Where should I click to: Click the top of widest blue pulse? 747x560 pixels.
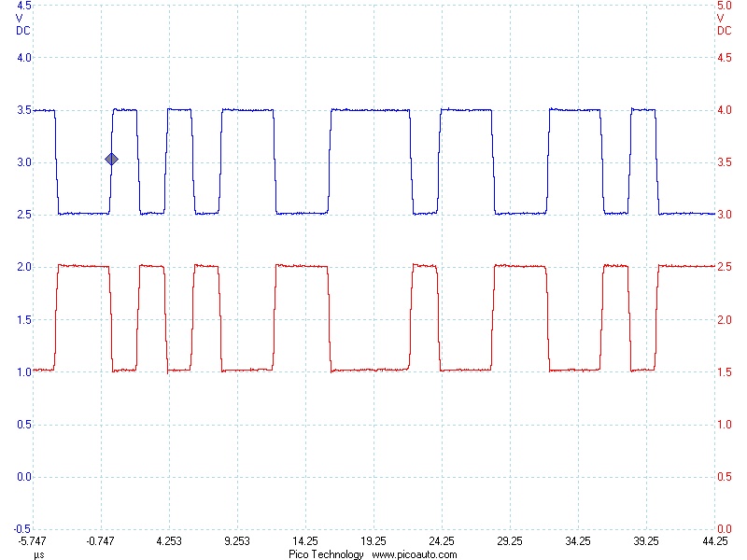tap(371, 110)
